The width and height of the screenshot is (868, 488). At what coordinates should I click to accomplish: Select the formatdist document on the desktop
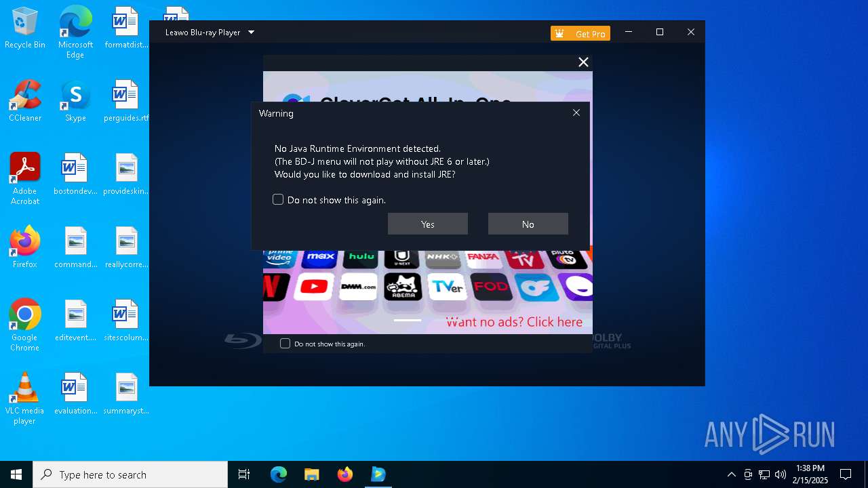pos(125,28)
